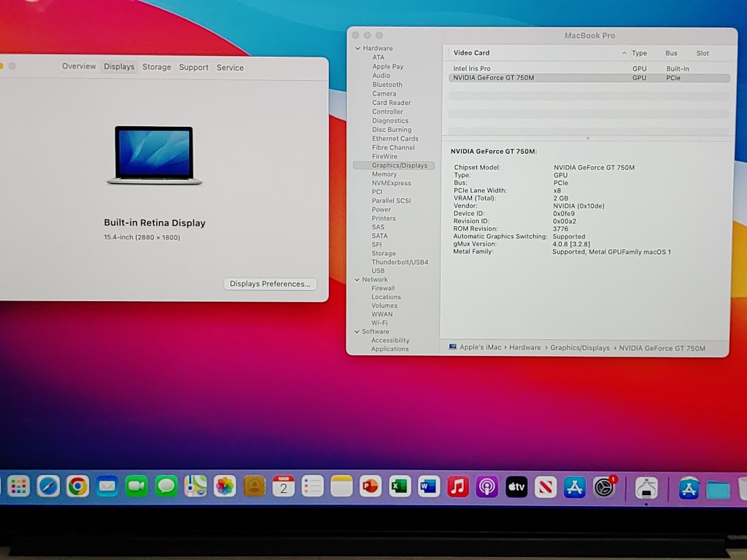
Task: Select Apple Pay in sidebar
Action: 388,66
